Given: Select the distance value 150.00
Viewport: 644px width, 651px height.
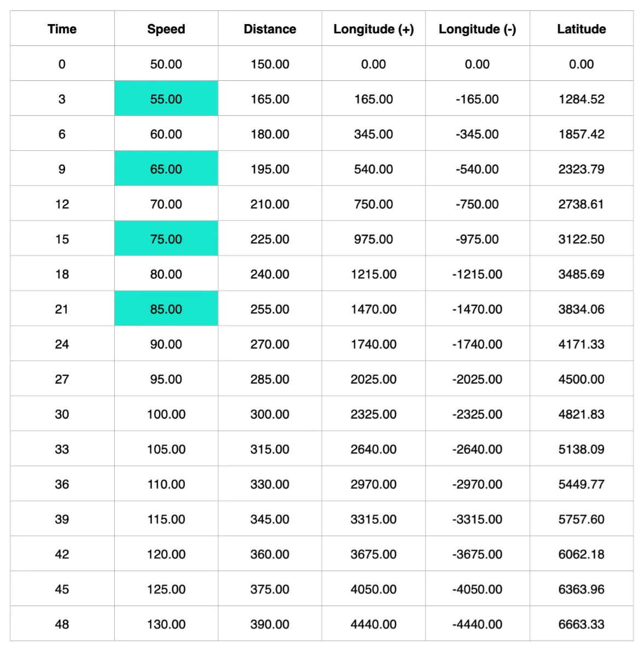Looking at the screenshot, I should [x=270, y=64].
